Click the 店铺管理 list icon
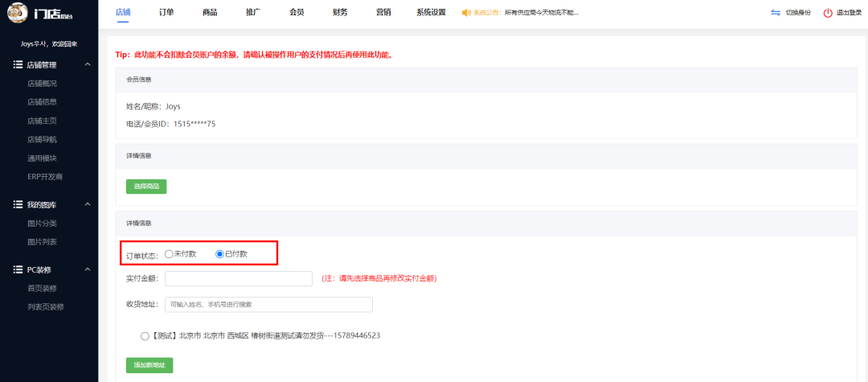Image resolution: width=868 pixels, height=382 pixels. pos(18,64)
